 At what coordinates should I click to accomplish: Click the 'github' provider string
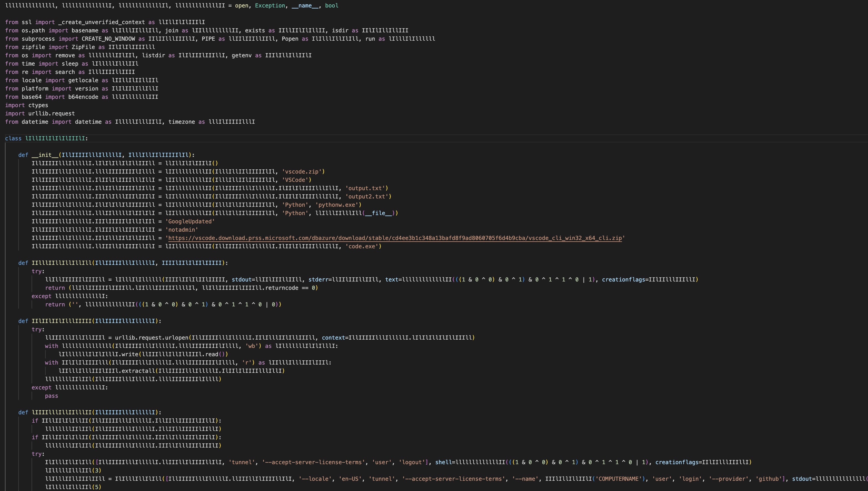[769, 479]
